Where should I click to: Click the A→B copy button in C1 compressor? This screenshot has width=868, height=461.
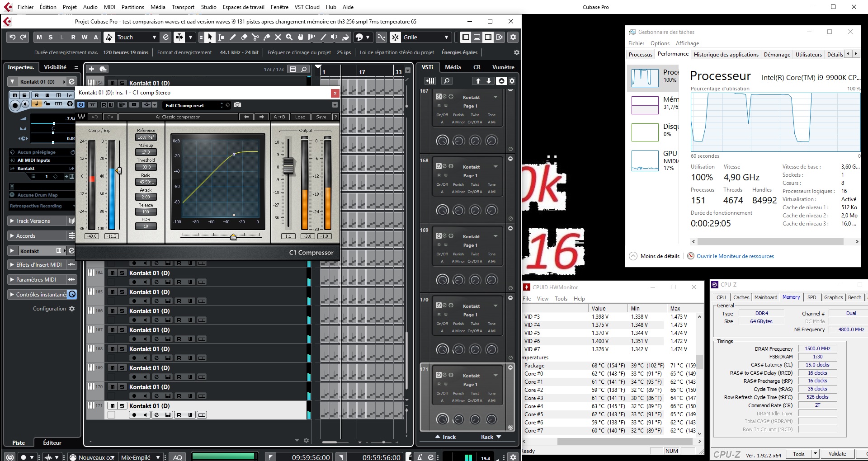(279, 117)
